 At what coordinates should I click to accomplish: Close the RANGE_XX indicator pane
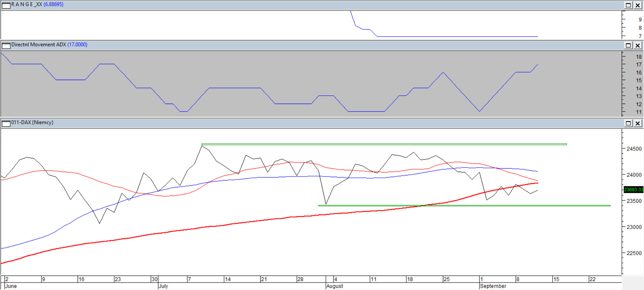(x=638, y=5)
